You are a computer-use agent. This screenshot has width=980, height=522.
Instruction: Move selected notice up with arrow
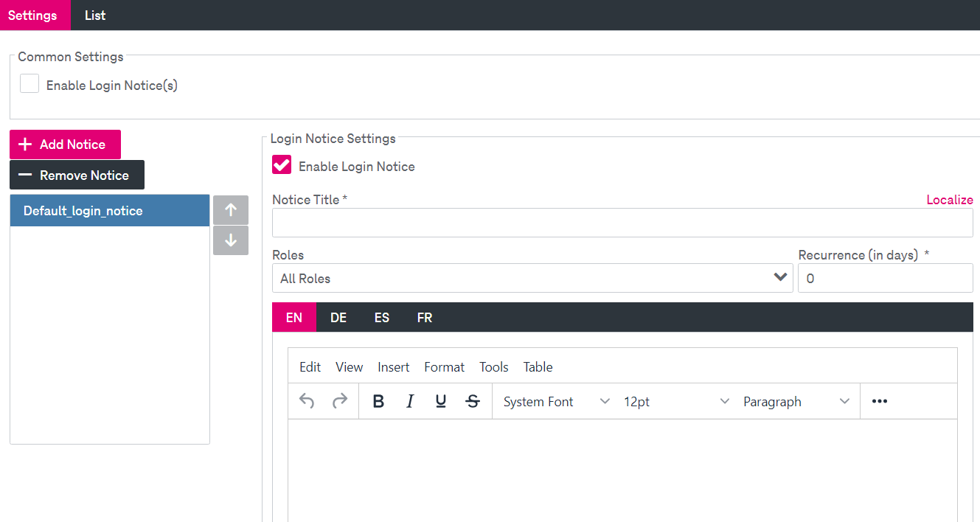click(x=231, y=210)
